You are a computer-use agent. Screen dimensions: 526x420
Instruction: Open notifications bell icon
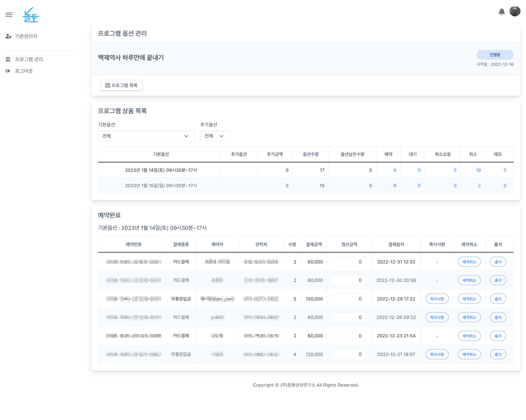pyautogui.click(x=501, y=12)
